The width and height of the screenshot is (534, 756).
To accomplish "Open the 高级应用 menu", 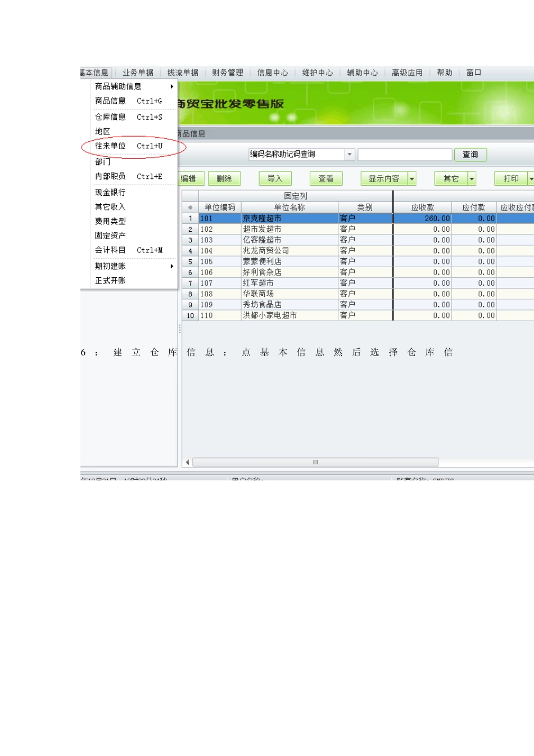I will [407, 73].
